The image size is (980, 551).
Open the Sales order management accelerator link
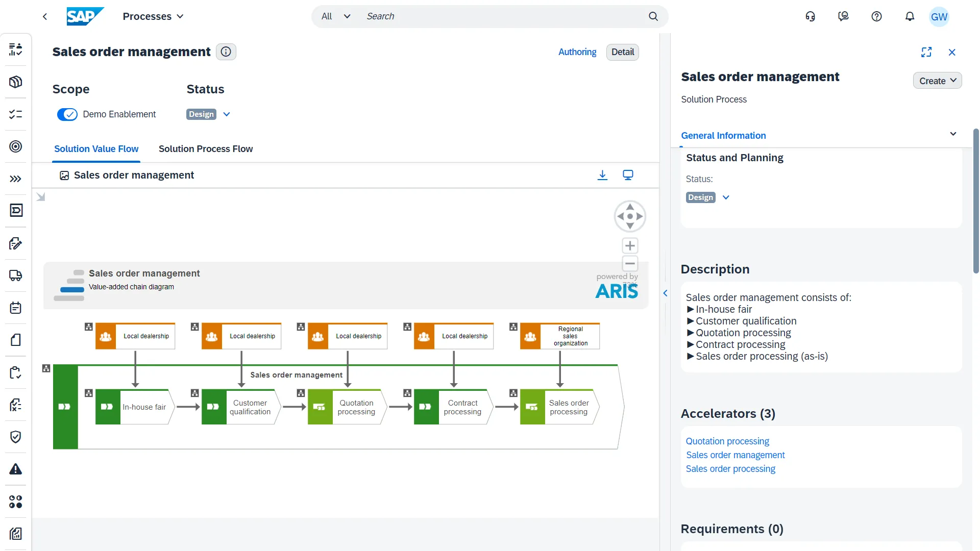tap(736, 455)
